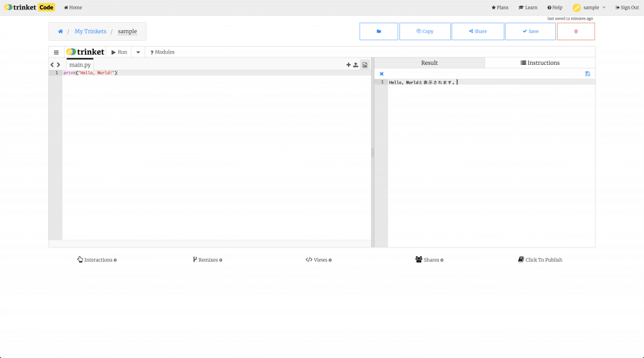Switch to the Instructions tab

[540, 63]
